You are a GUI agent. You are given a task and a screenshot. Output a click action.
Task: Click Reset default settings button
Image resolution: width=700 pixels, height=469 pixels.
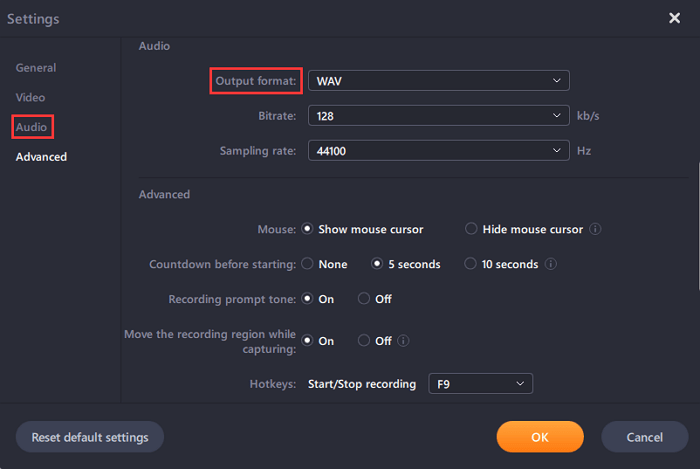point(90,437)
